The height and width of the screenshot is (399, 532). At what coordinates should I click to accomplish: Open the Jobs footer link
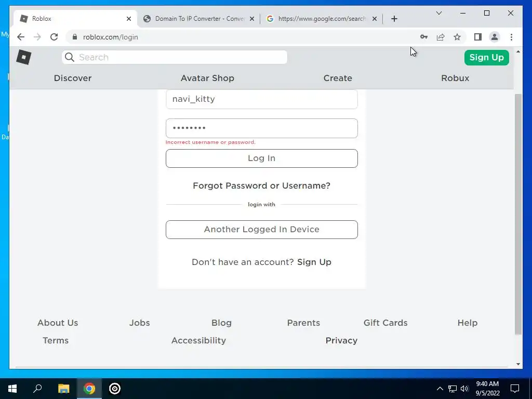tap(139, 323)
